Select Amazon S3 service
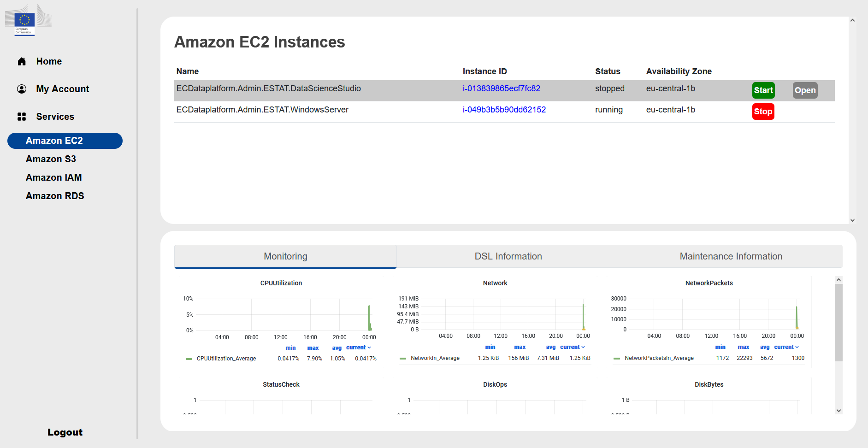Viewport: 868px width, 448px height. [x=51, y=159]
